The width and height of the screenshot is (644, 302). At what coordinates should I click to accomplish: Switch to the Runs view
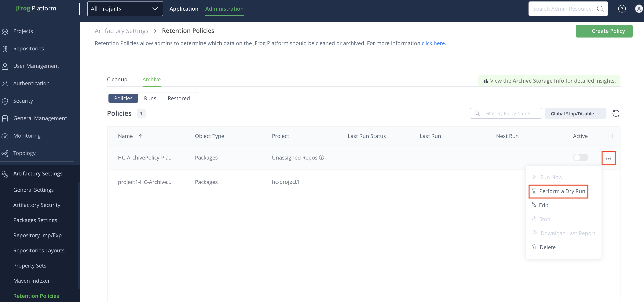click(150, 98)
